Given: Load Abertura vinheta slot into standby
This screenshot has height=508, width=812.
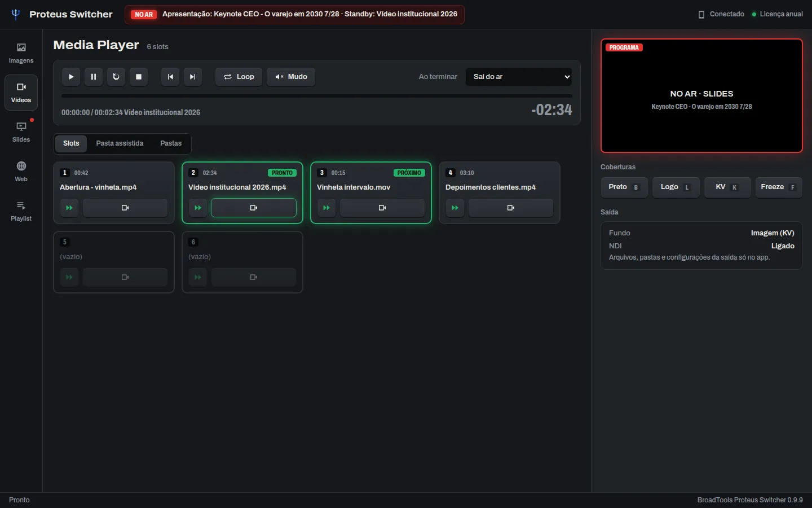Looking at the screenshot, I should point(125,208).
